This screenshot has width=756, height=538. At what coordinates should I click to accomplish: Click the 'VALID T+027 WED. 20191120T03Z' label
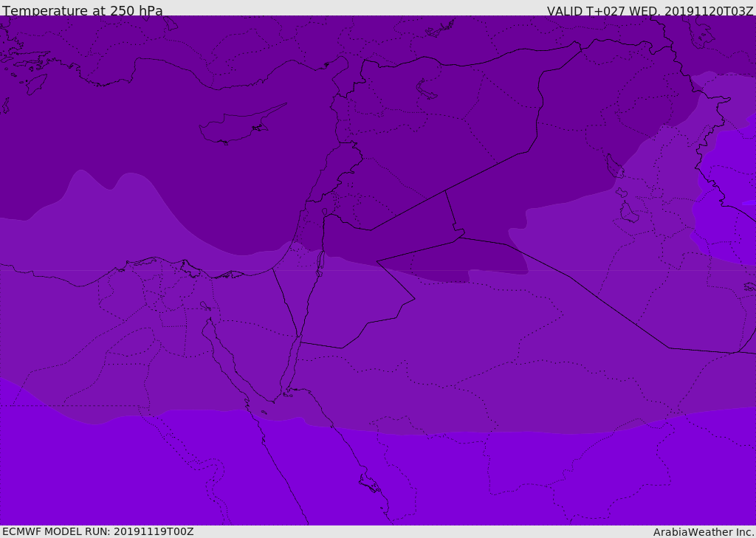[650, 11]
